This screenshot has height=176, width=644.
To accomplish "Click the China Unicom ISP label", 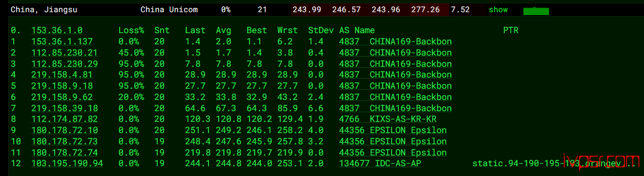I will pyautogui.click(x=169, y=10).
